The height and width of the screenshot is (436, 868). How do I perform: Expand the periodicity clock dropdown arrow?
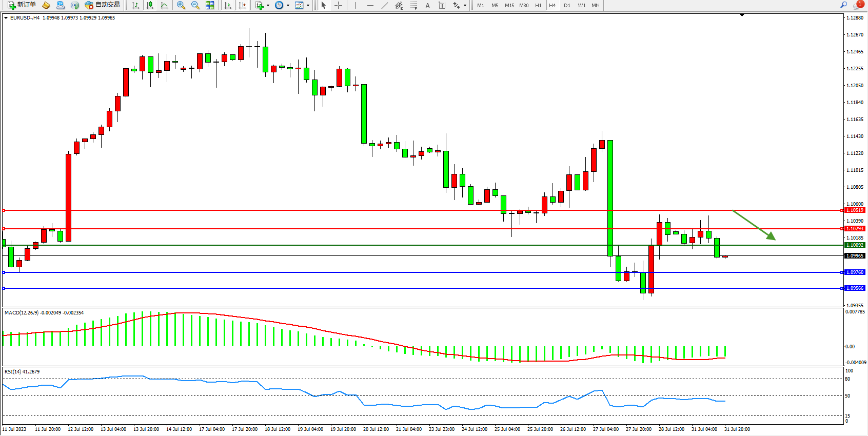click(x=288, y=6)
